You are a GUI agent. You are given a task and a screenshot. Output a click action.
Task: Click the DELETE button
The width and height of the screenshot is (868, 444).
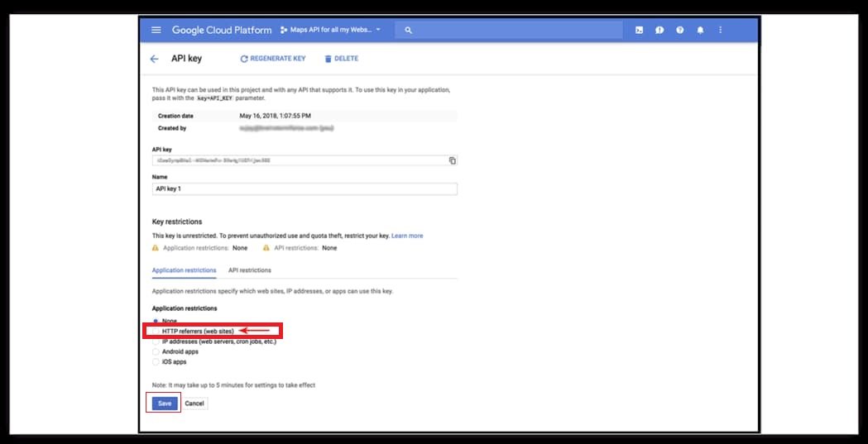coord(341,59)
